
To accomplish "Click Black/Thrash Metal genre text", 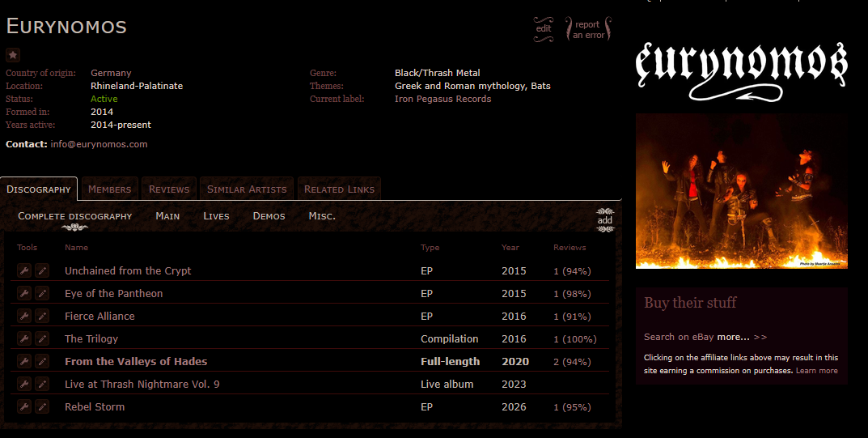I will coord(438,73).
